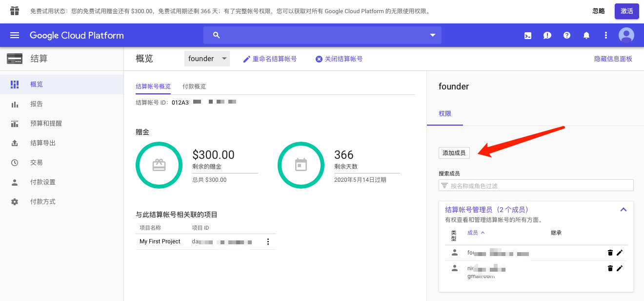Click the 2020年5月14日过期 text
The height and width of the screenshot is (301, 644).
(360, 180)
